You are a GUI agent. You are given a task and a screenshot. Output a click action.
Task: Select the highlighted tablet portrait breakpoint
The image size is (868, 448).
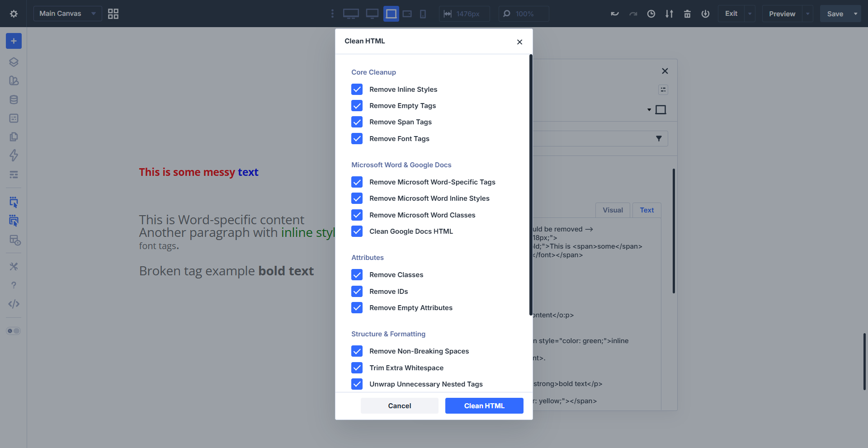point(391,14)
